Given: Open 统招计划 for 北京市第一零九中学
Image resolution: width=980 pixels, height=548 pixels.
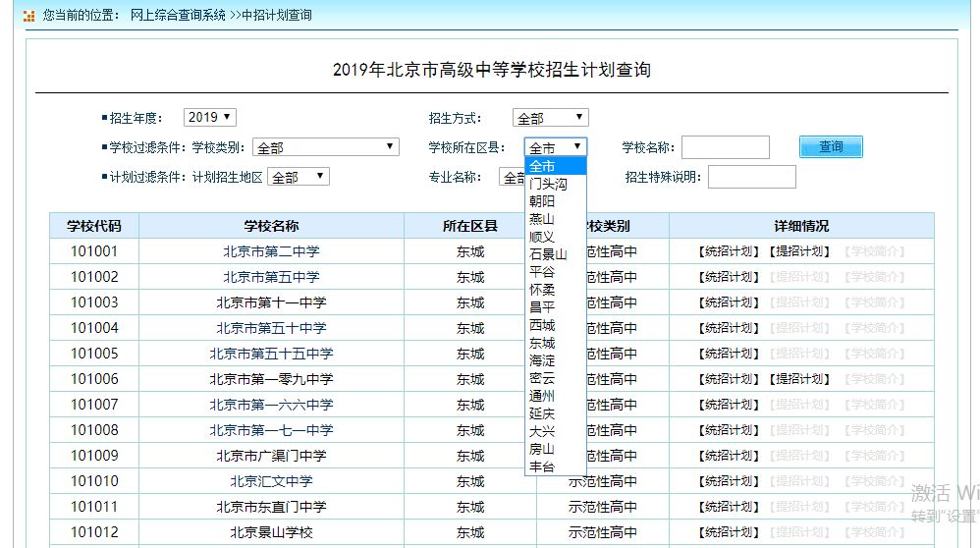Looking at the screenshot, I should coord(729,379).
